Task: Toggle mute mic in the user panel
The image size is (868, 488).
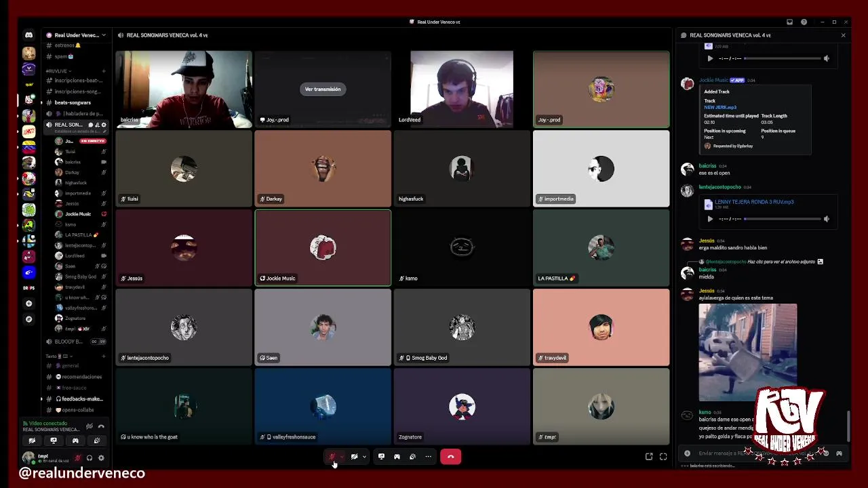Action: tap(77, 458)
